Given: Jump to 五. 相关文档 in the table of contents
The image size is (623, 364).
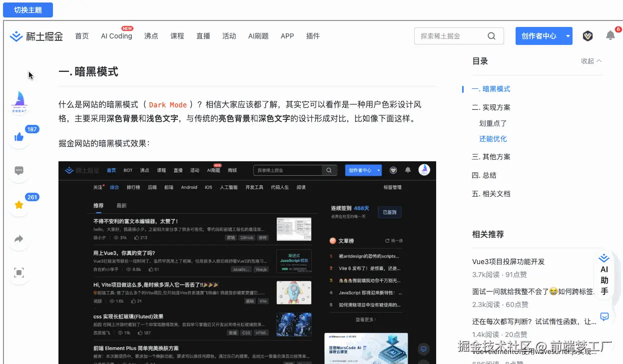Looking at the screenshot, I should point(491,194).
